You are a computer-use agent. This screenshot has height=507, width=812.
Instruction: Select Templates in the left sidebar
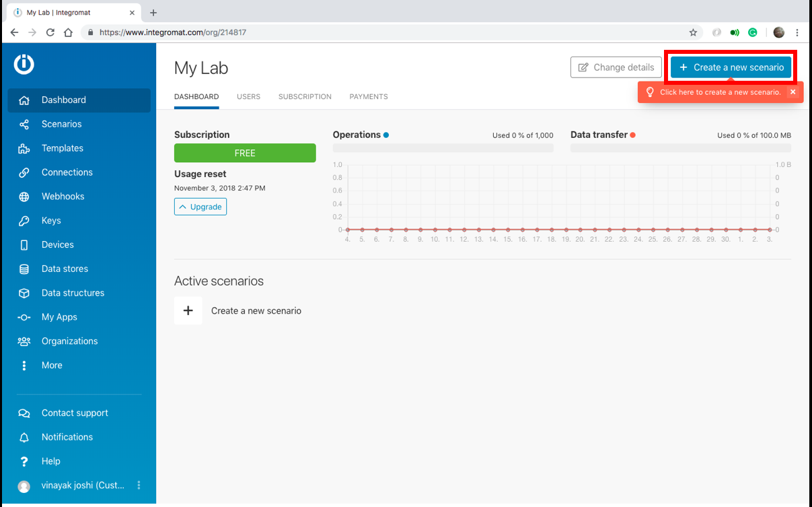63,148
